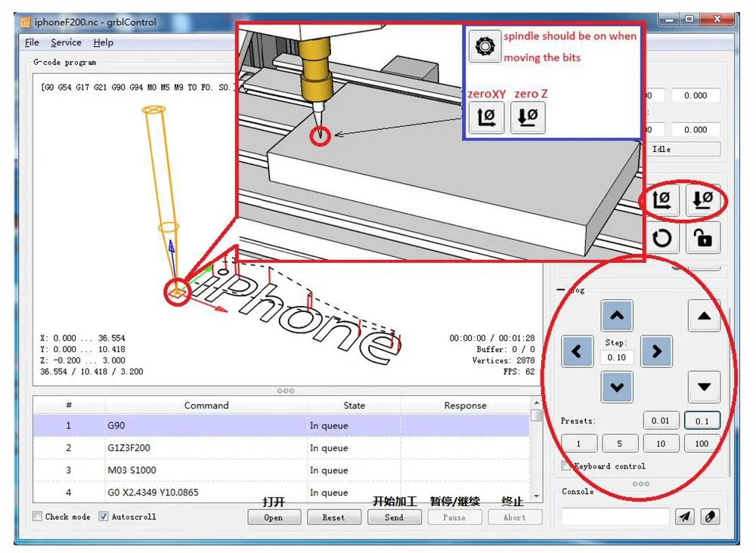Select the 1 step preset
Screen dimensions: 756x553
[579, 443]
